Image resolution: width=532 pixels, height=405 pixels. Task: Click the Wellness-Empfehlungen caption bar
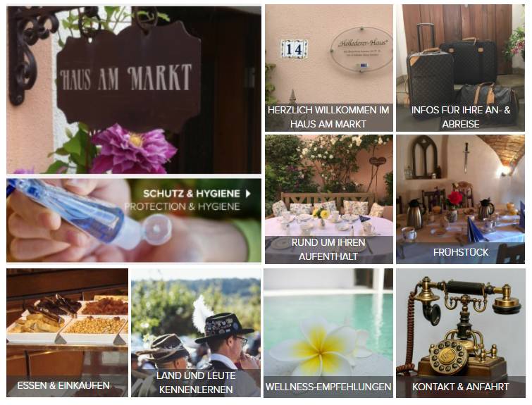point(328,387)
